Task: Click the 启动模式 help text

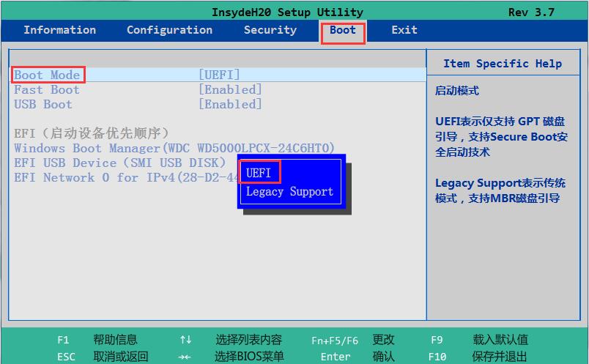Action: click(457, 91)
